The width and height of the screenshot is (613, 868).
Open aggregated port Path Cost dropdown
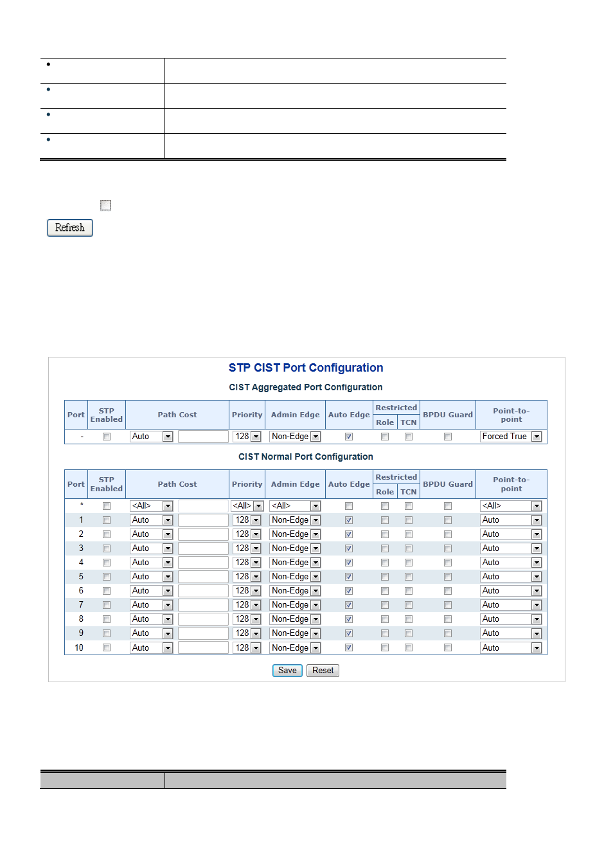point(152,437)
